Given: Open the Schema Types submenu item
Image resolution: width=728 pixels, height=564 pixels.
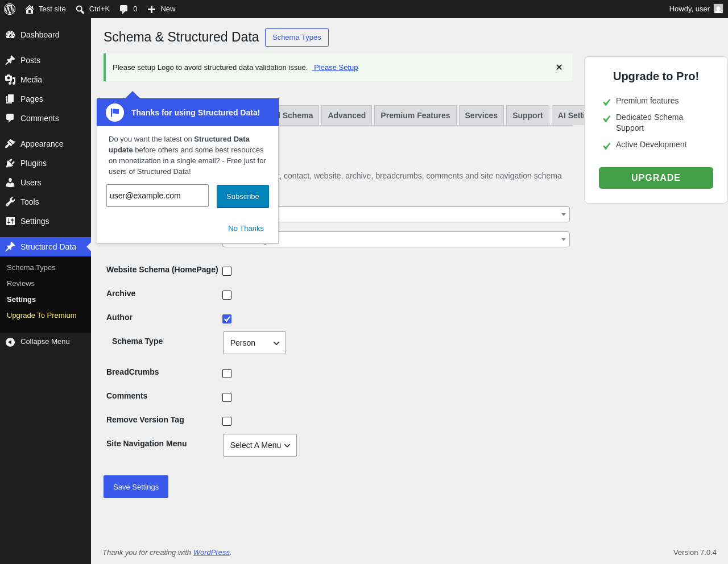Looking at the screenshot, I should click(x=31, y=268).
